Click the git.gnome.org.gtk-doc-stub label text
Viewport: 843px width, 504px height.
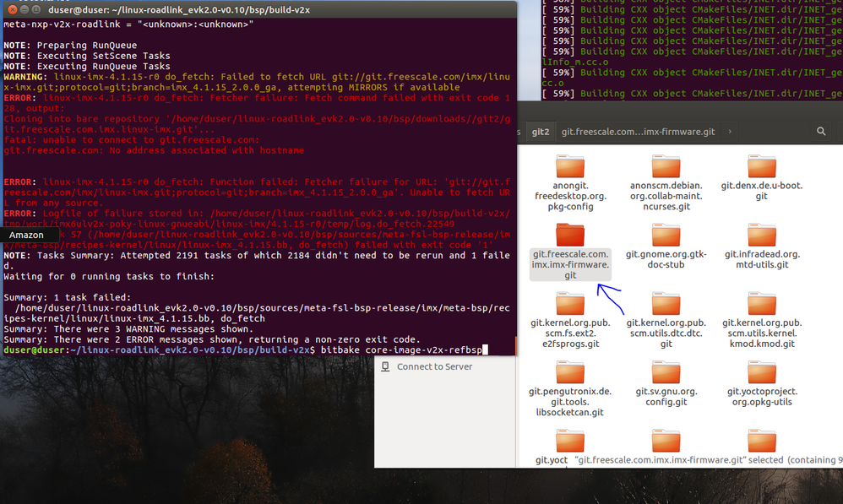[x=666, y=259]
